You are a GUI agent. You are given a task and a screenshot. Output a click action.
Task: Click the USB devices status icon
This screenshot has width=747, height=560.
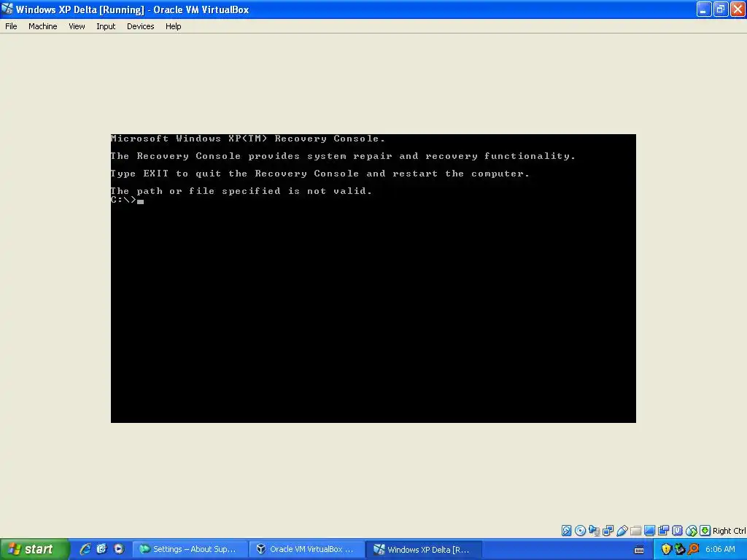[622, 531]
